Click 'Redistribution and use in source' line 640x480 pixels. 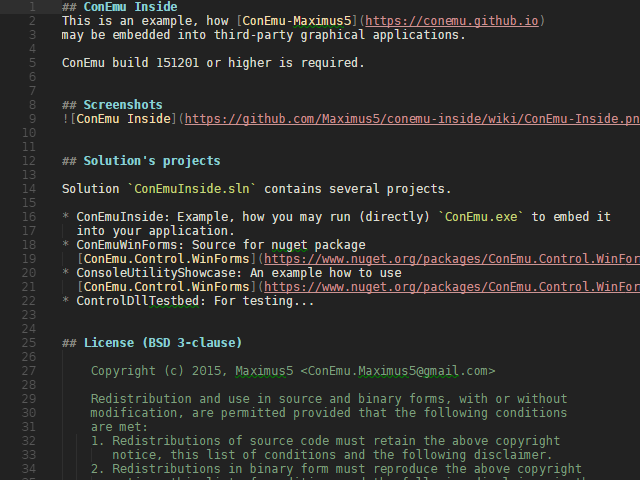pos(329,399)
